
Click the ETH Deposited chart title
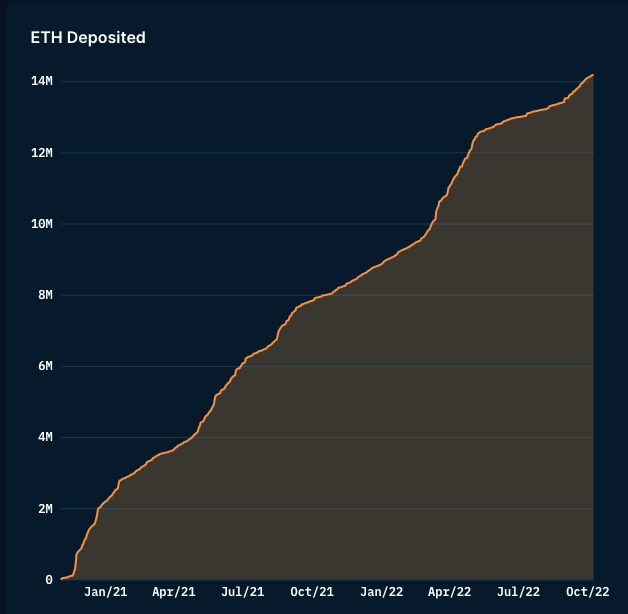[x=88, y=38]
